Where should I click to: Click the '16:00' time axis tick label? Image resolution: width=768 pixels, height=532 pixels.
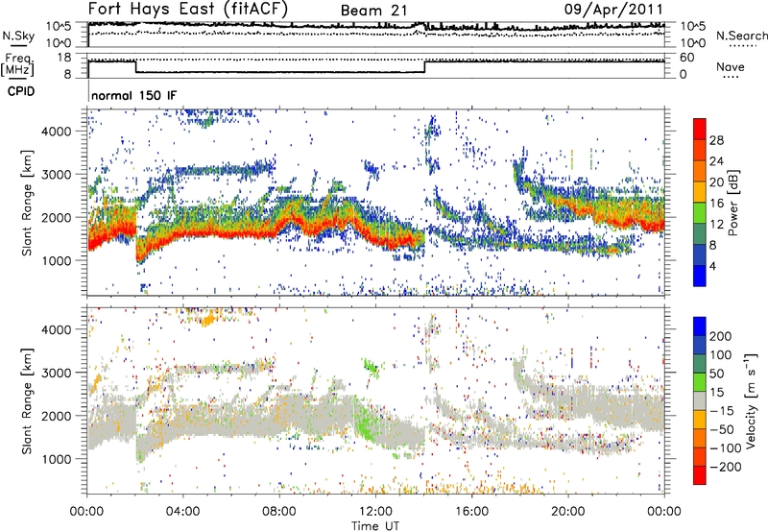[x=471, y=512]
